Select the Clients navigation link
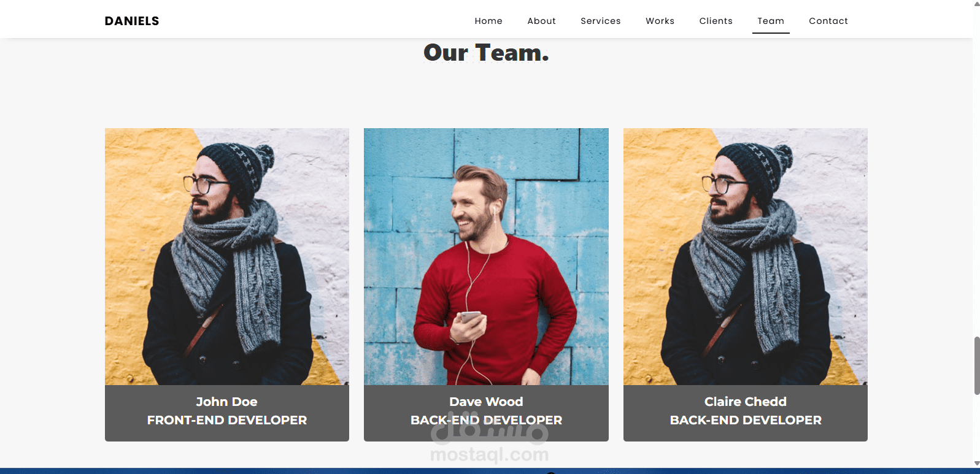This screenshot has width=980, height=474. click(x=716, y=21)
